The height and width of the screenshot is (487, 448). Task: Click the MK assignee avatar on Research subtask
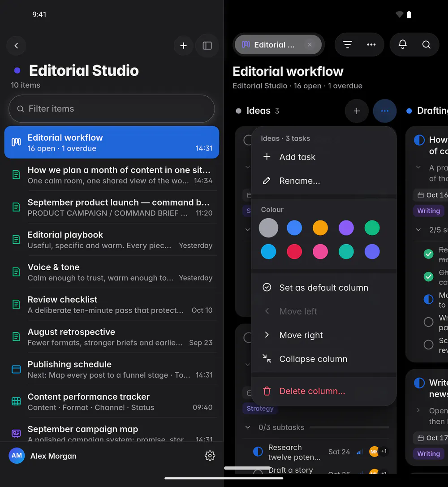pos(374,451)
